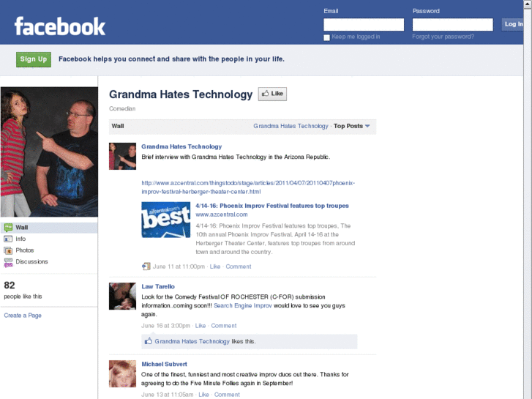This screenshot has width=532, height=399.
Task: Open the Wall section in sidebar
Action: tap(49, 228)
